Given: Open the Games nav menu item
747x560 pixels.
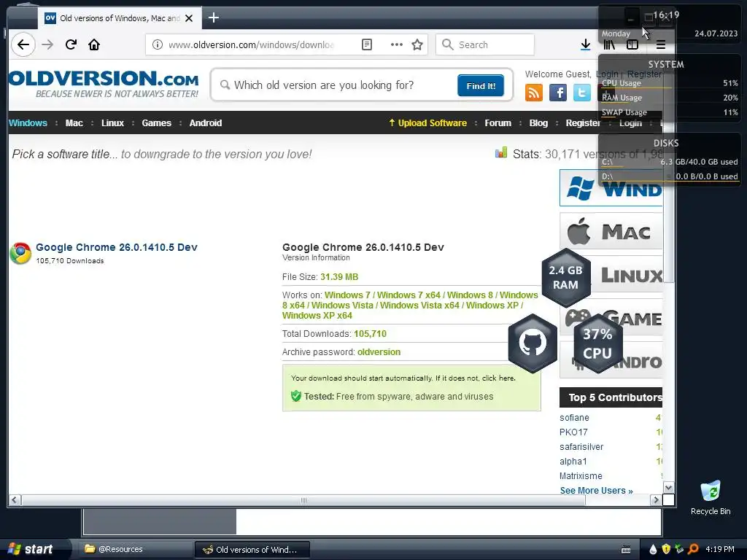Looking at the screenshot, I should pos(156,122).
